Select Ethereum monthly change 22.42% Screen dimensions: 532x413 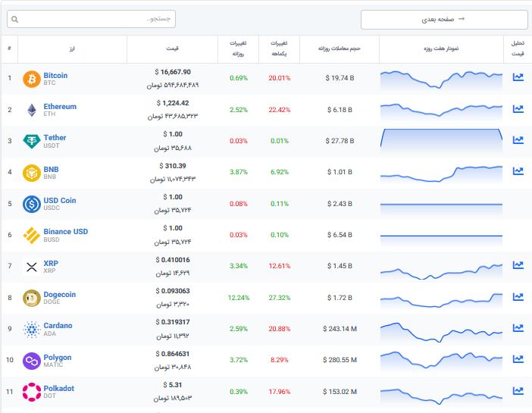point(279,110)
